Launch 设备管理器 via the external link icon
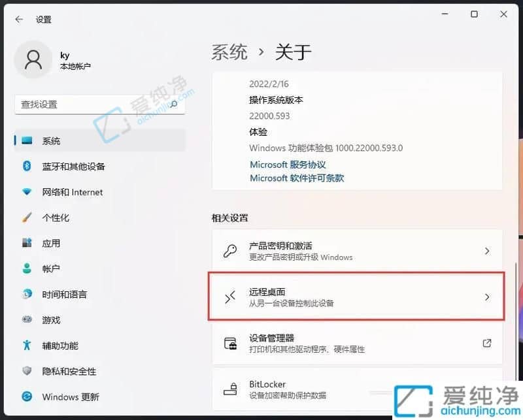The image size is (523, 420). [x=486, y=342]
